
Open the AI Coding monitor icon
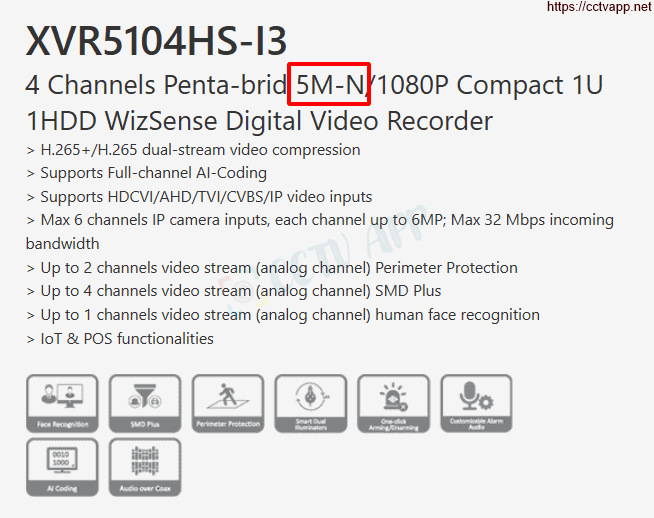62,467
